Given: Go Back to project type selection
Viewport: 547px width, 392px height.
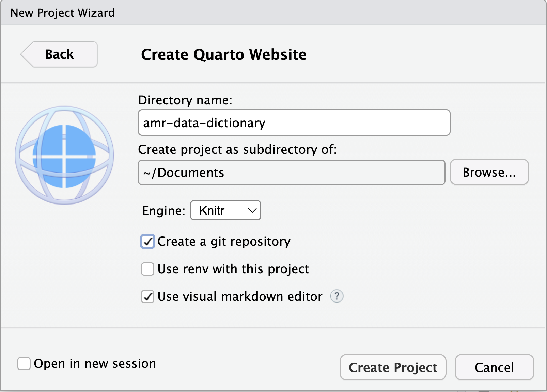Looking at the screenshot, I should coord(59,54).
